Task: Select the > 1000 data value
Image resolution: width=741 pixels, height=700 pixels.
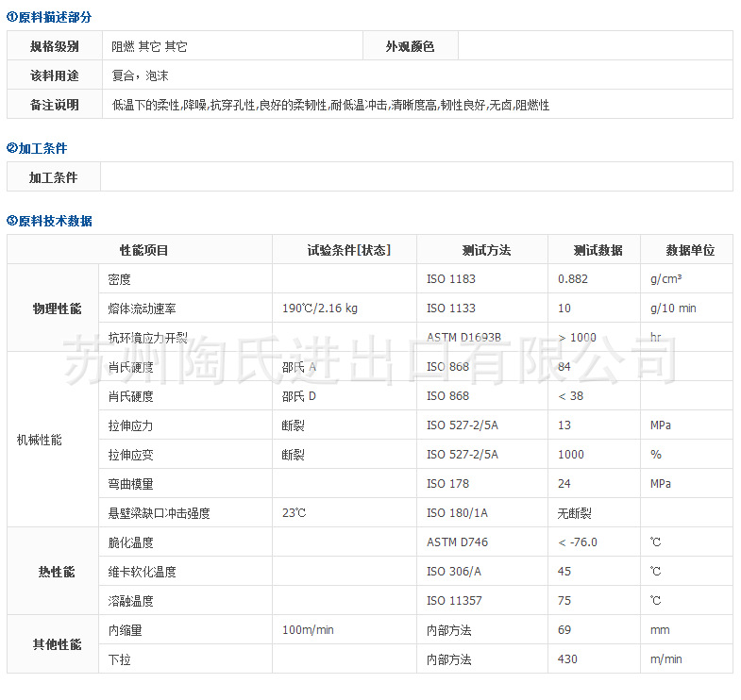Action: click(577, 338)
